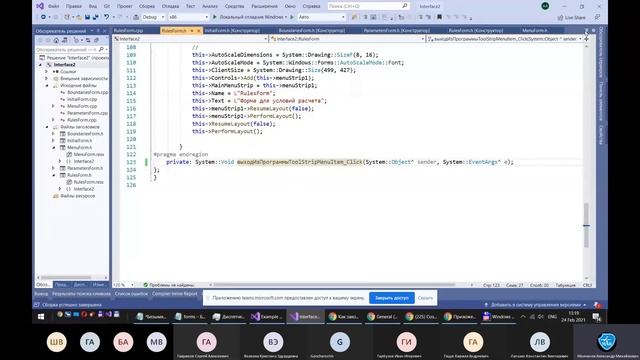
Task: Click add to version control button
Action: coord(535,305)
